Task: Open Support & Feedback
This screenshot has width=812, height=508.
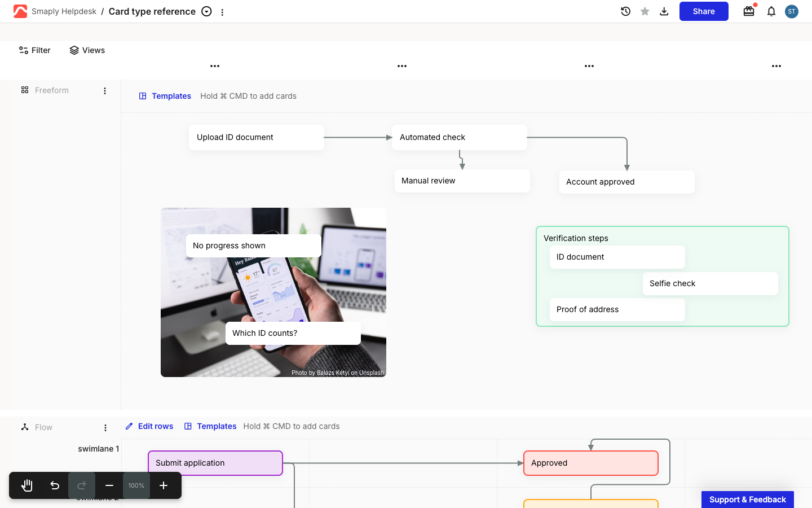Action: [x=748, y=500]
